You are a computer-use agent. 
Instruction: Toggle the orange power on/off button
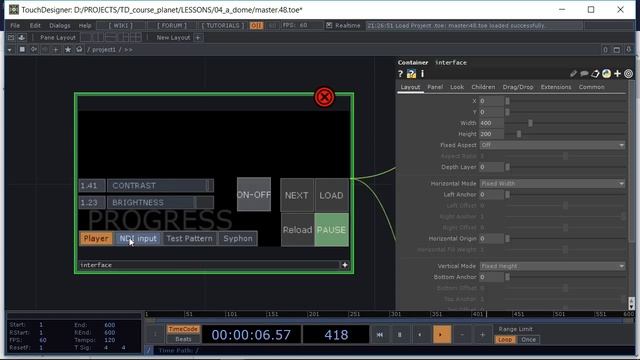(256, 25)
